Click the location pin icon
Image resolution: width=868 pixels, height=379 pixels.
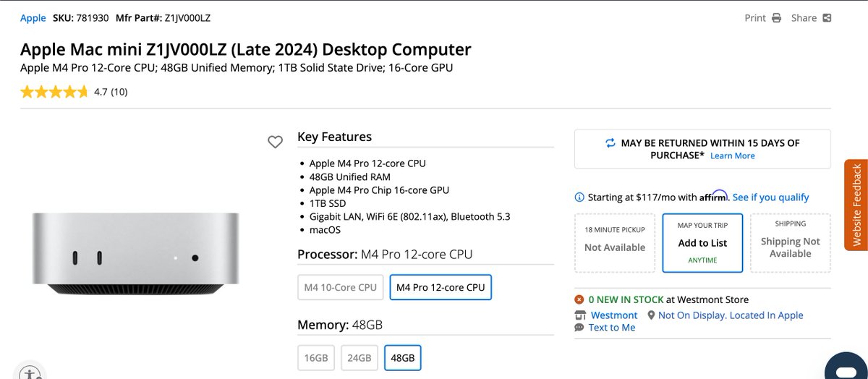(x=651, y=315)
